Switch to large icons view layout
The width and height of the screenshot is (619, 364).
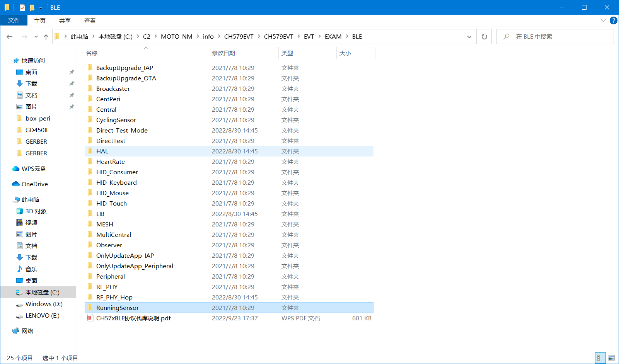(611, 358)
